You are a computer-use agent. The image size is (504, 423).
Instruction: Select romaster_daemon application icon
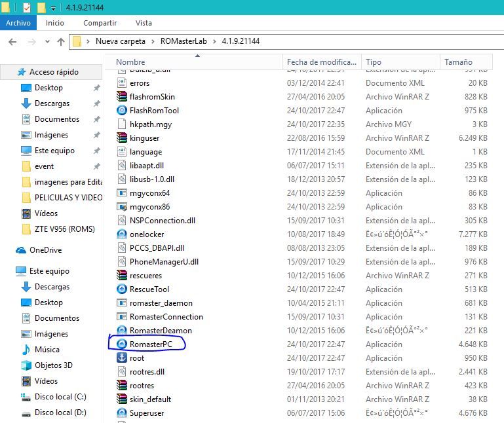[121, 303]
